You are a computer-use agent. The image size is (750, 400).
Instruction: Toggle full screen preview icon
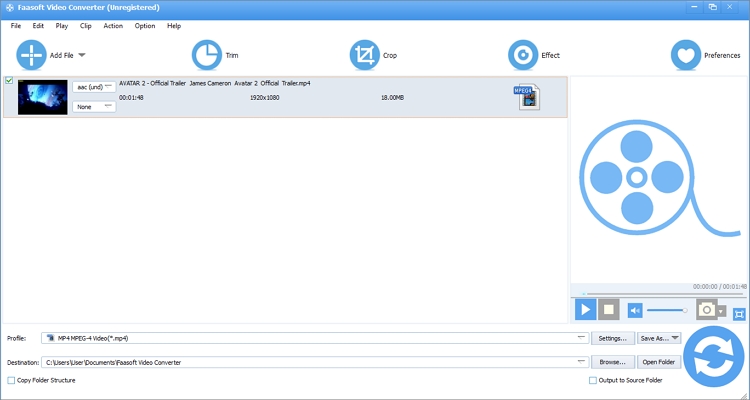click(x=739, y=314)
